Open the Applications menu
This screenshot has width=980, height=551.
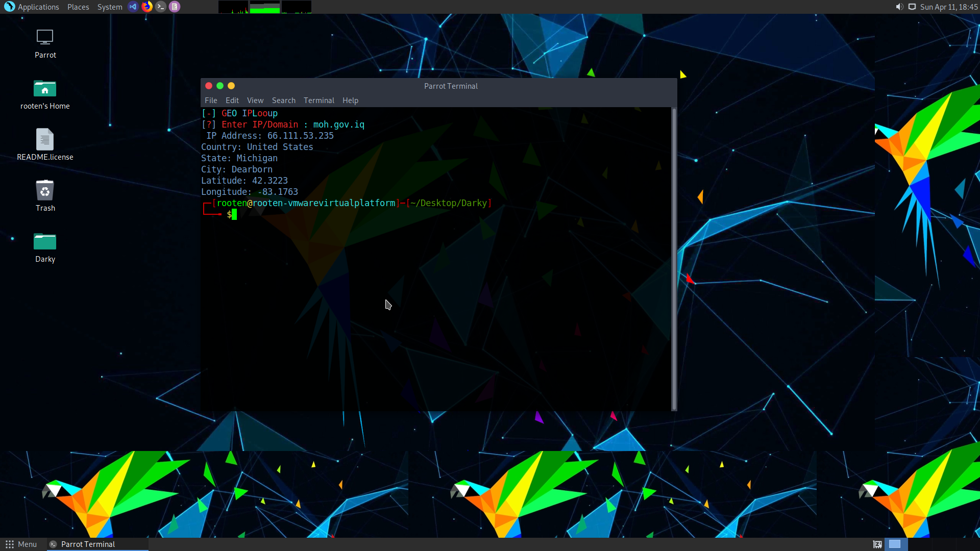point(38,7)
